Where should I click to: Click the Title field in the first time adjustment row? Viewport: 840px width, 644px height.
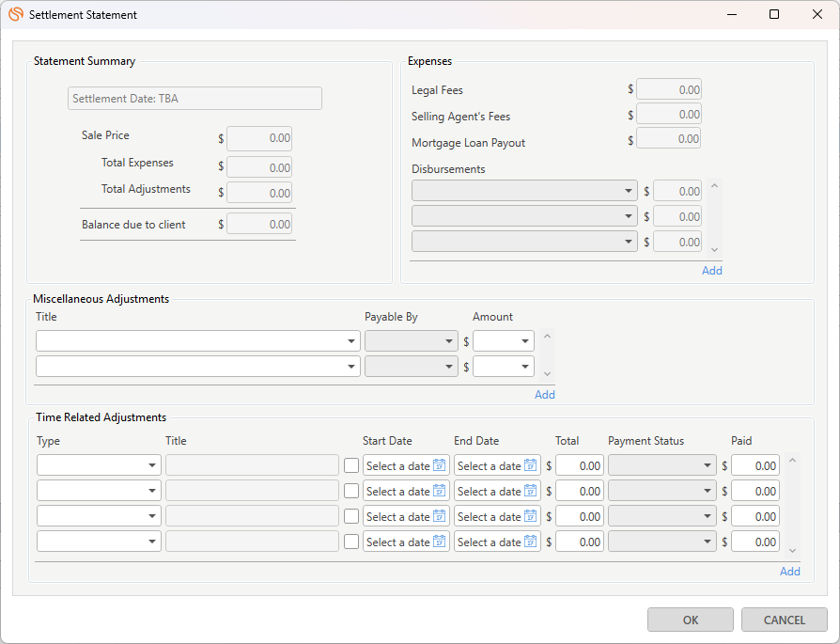pyautogui.click(x=253, y=465)
